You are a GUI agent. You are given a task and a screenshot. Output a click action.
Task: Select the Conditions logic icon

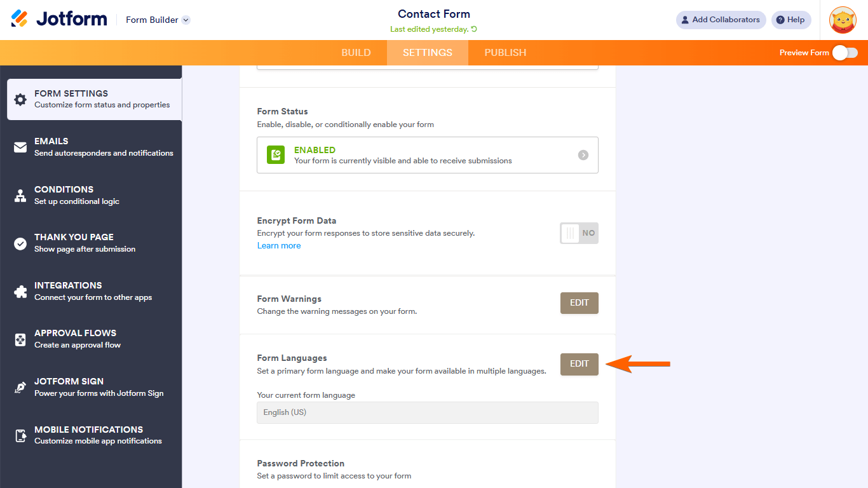point(20,196)
